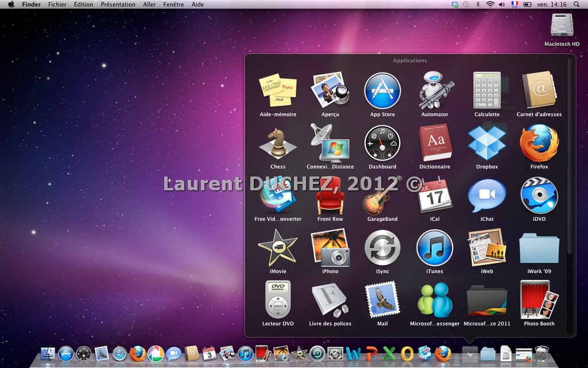The height and width of the screenshot is (368, 588).
Task: Launch Aperçu from the Applications stack
Action: pyautogui.click(x=330, y=90)
